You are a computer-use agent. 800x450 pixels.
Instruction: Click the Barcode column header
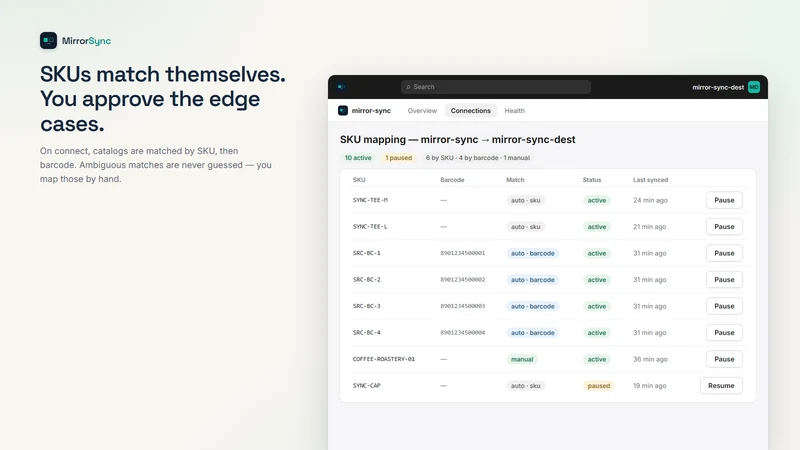452,180
